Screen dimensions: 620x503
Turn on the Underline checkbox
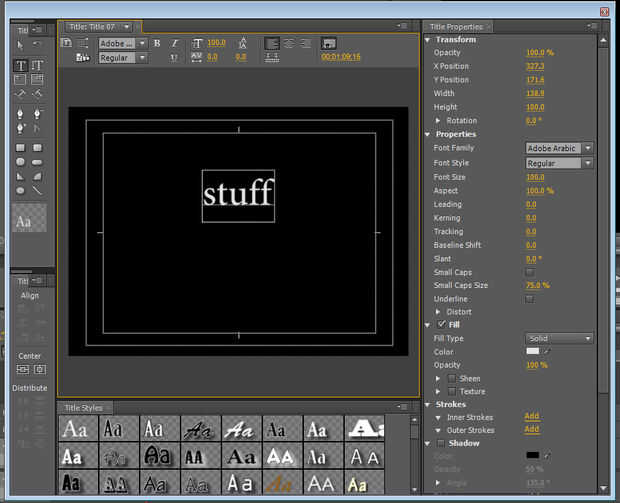point(530,299)
